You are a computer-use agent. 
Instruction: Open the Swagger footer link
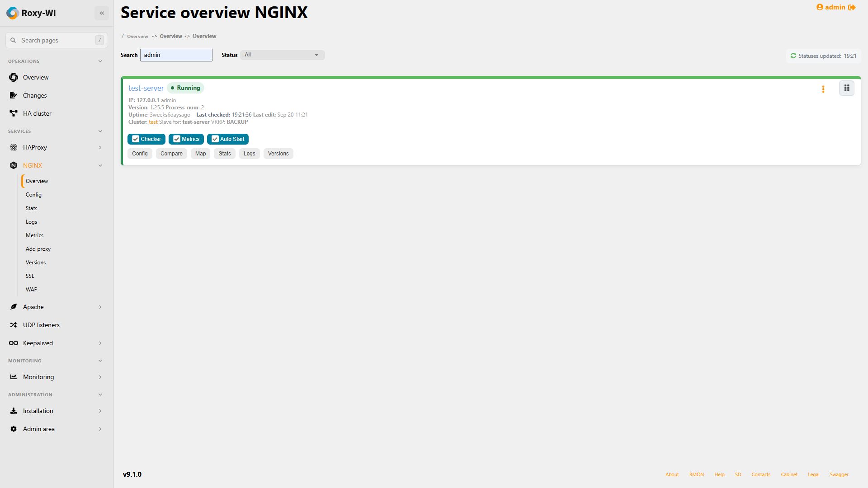(x=839, y=474)
